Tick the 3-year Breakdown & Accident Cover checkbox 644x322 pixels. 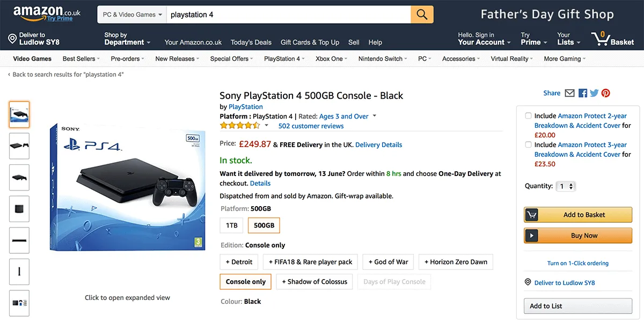point(529,145)
